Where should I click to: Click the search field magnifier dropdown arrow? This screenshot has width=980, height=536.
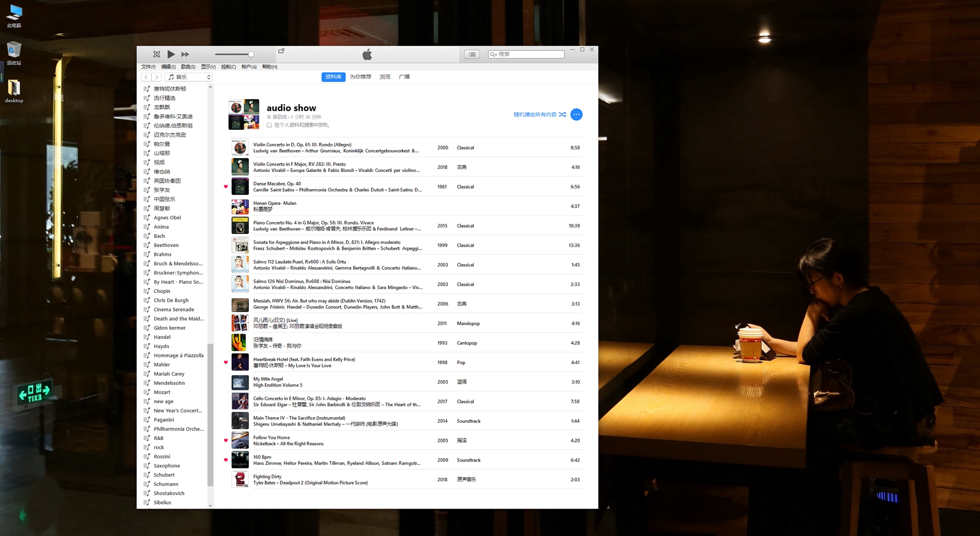point(493,54)
